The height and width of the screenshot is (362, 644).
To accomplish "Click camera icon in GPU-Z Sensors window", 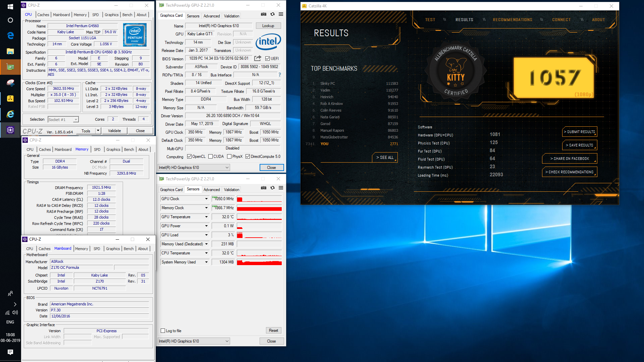I will point(264,188).
